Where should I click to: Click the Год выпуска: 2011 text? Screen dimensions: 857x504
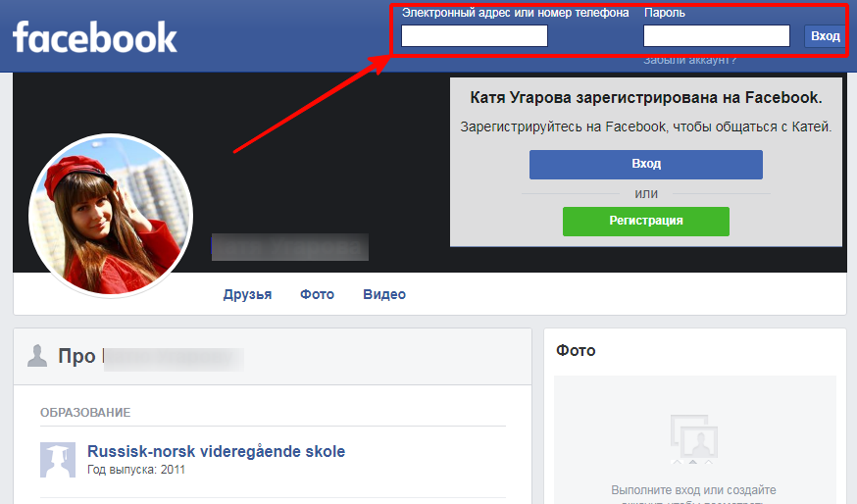pos(136,470)
